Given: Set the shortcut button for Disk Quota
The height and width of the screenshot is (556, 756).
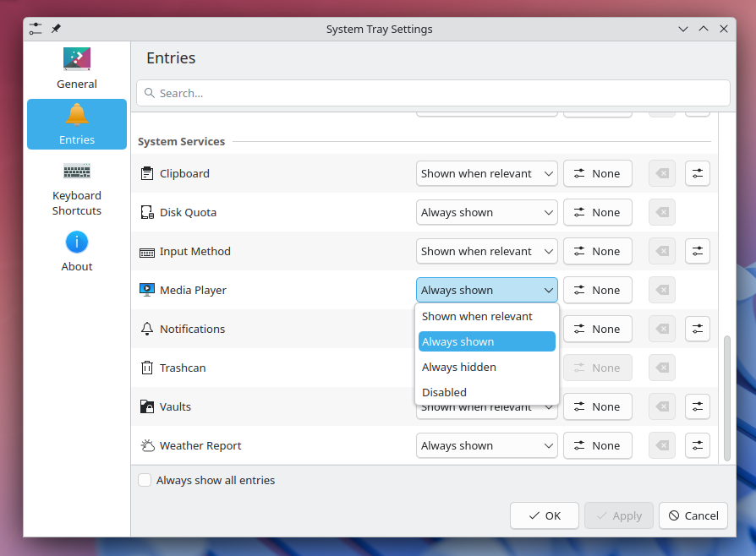Looking at the screenshot, I should tap(598, 212).
